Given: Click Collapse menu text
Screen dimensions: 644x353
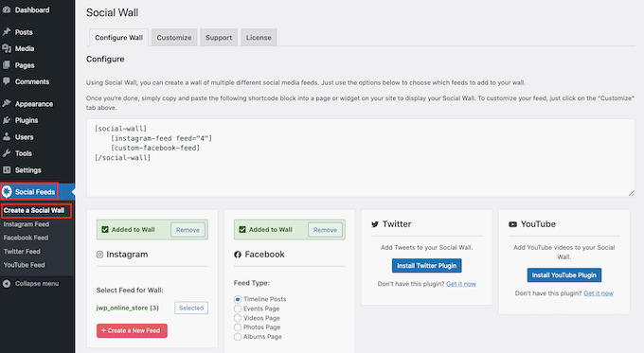Looking at the screenshot, I should coord(37,284).
